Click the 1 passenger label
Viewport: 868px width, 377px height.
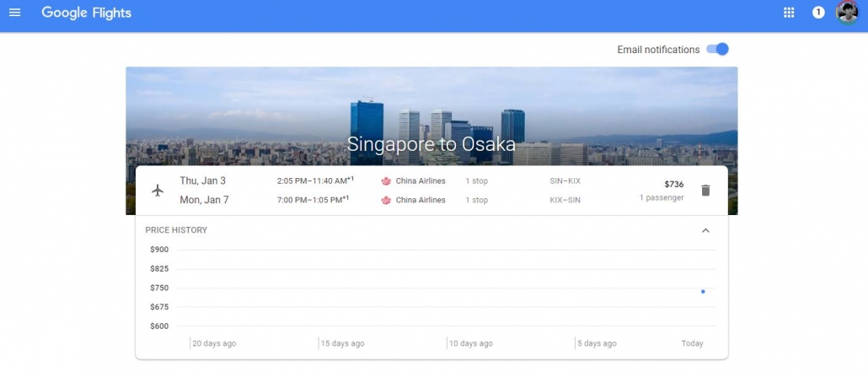(662, 197)
